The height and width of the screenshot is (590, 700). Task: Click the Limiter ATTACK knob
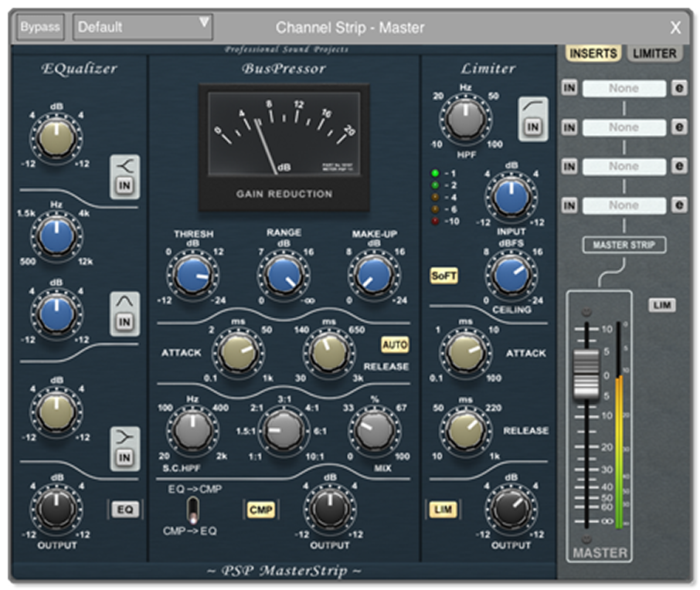(465, 354)
